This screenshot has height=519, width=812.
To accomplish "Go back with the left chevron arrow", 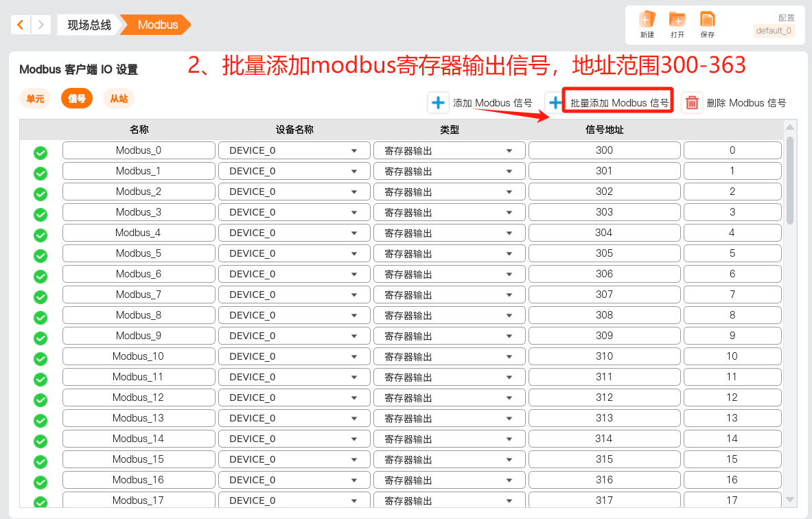I will (21, 24).
